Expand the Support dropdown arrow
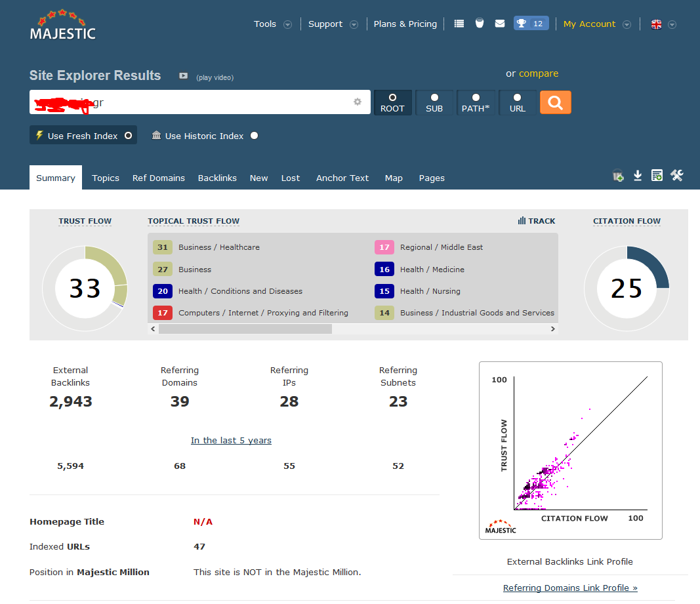This screenshot has height=604, width=700. pyautogui.click(x=354, y=24)
